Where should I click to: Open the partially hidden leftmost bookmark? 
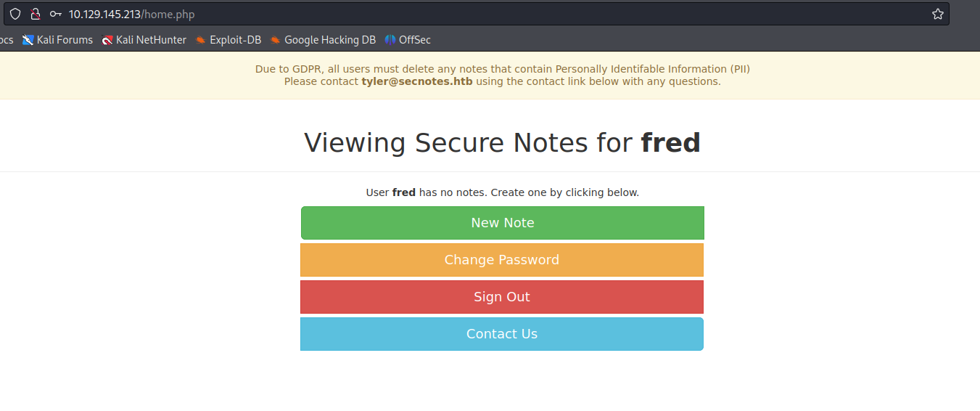(7, 40)
